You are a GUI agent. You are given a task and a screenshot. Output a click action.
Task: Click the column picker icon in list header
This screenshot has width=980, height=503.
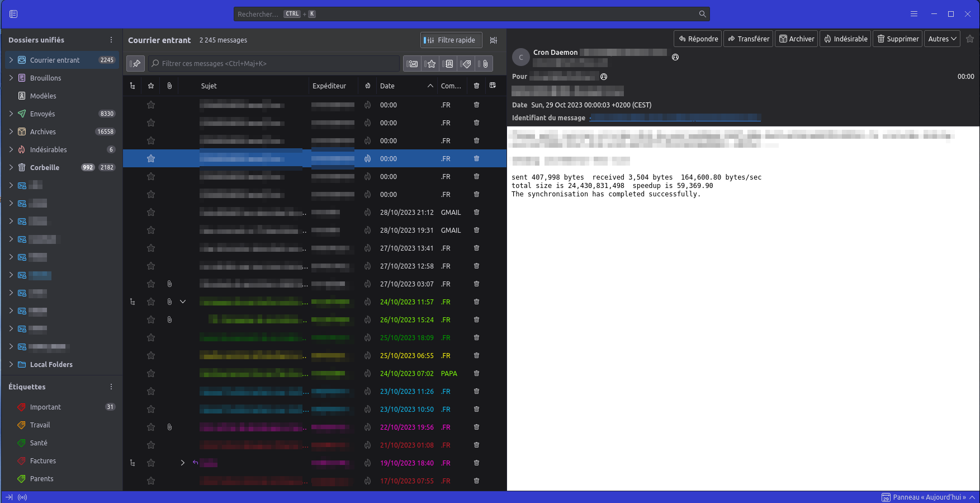click(x=493, y=86)
